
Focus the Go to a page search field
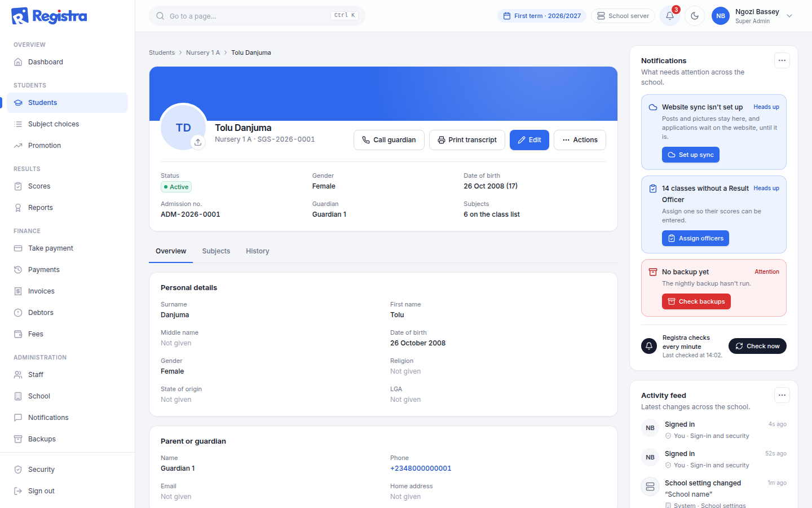(x=257, y=16)
